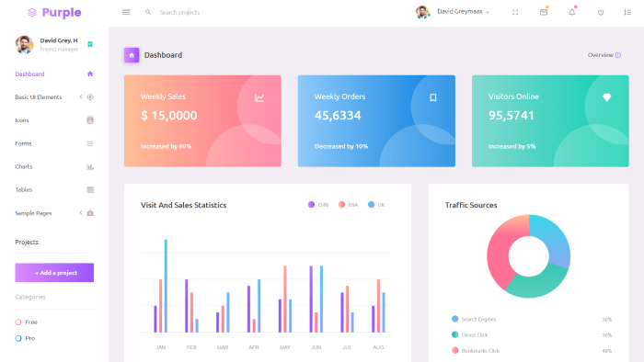644x362 pixels.
Task: Click the line chart icon on Weekly Sales
Action: point(259,97)
